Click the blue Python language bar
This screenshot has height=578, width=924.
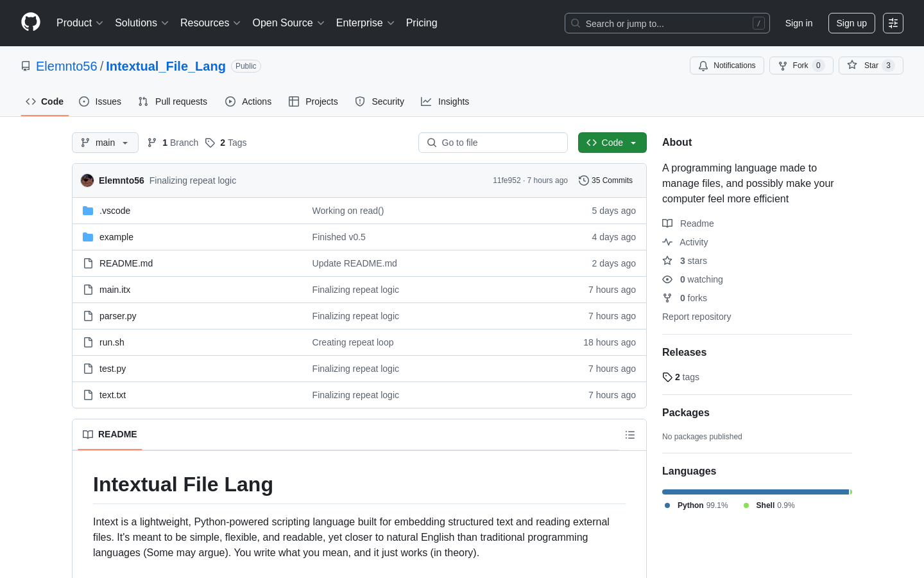tap(756, 492)
